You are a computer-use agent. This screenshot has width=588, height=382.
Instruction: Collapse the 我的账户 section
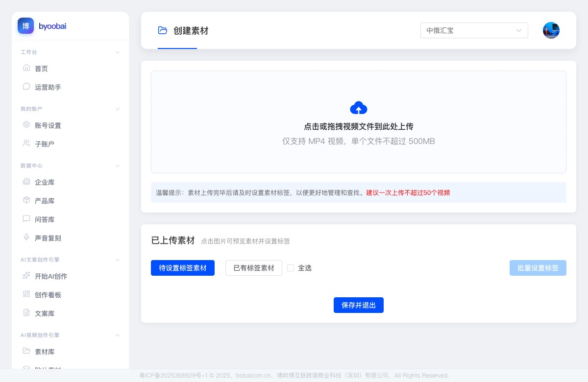tap(118, 109)
